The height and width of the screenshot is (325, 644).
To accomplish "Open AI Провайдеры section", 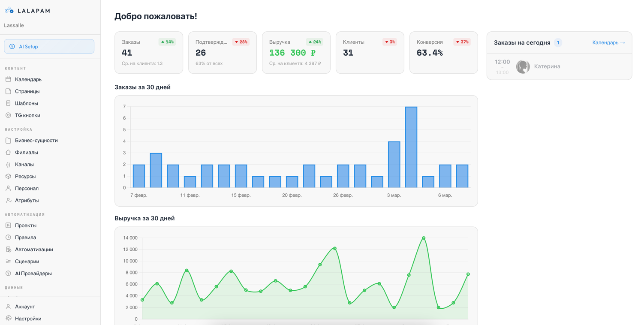I will (x=33, y=273).
